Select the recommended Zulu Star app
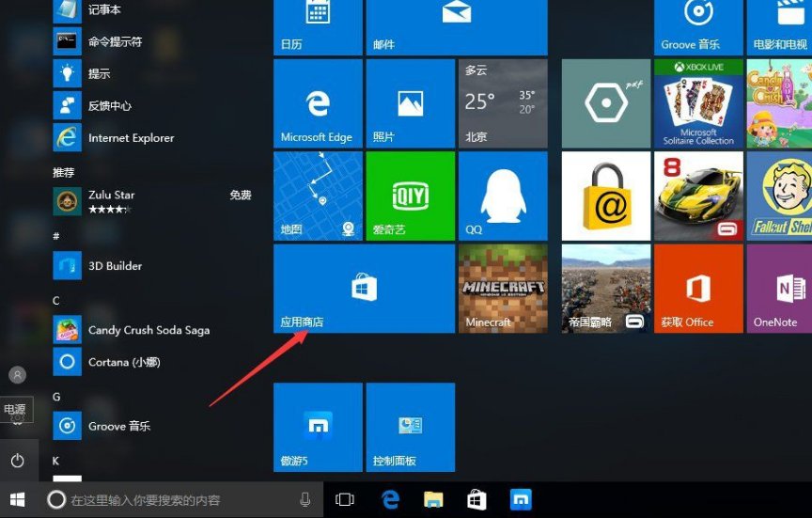 [153, 201]
